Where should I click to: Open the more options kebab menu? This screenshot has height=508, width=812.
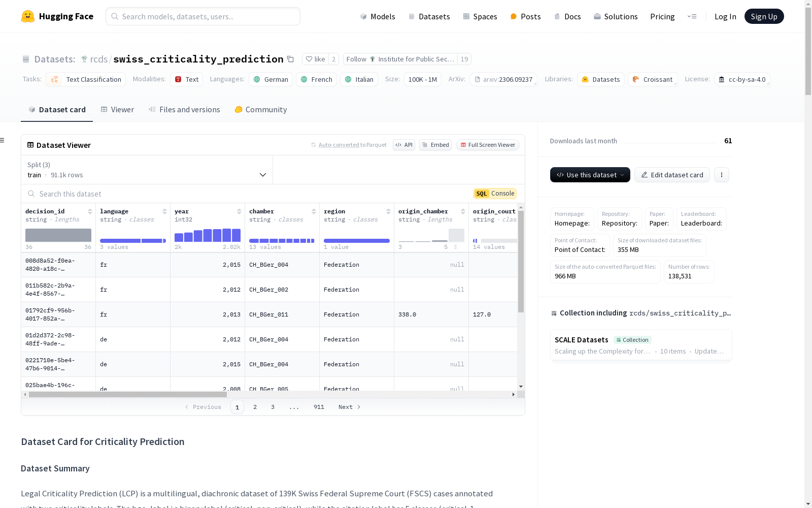(x=722, y=175)
